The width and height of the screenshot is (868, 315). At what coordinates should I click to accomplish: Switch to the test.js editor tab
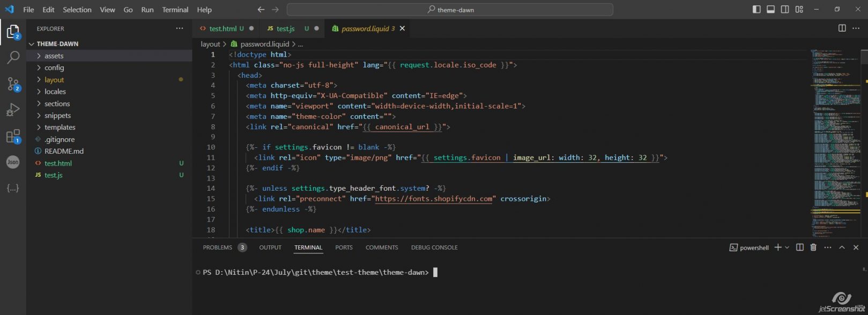pos(285,28)
